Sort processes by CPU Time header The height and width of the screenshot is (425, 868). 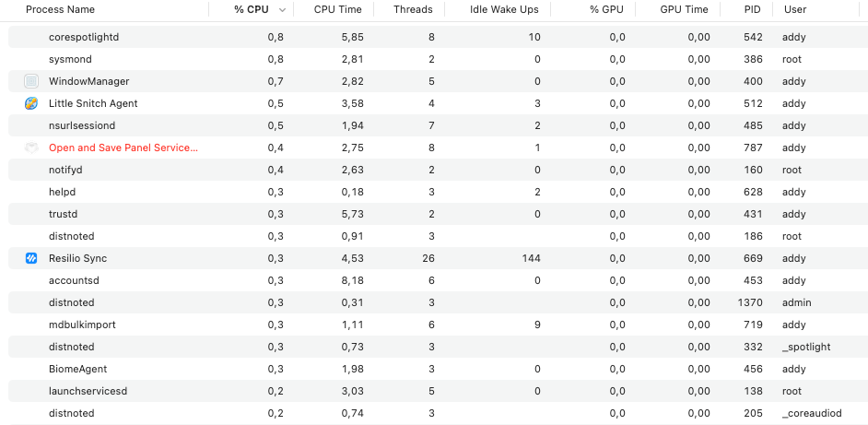click(x=337, y=9)
